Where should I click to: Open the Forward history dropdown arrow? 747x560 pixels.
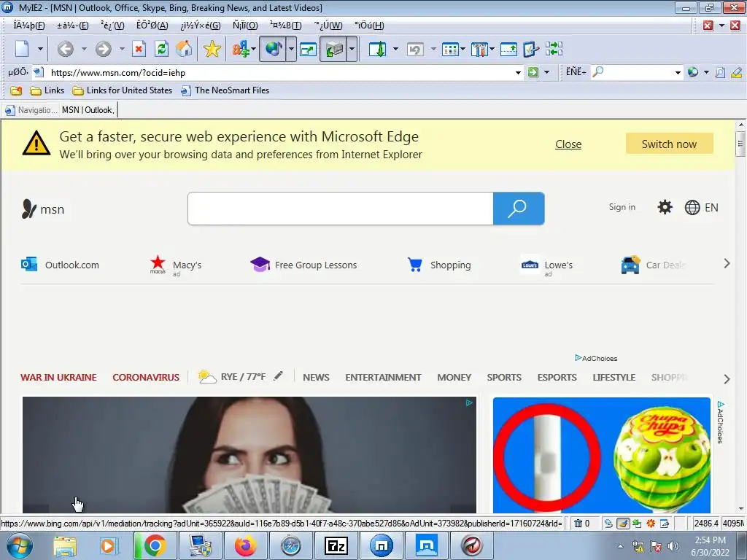122,49
